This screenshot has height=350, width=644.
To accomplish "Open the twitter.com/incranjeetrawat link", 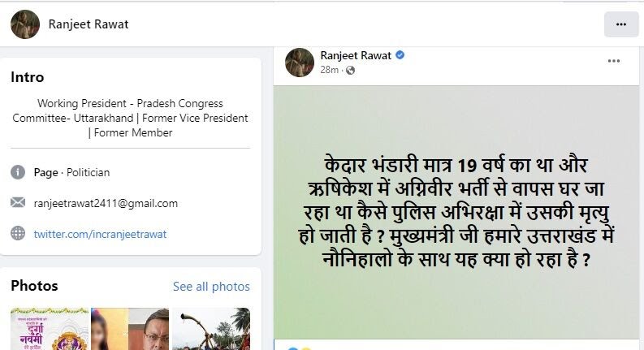I will pyautogui.click(x=100, y=234).
